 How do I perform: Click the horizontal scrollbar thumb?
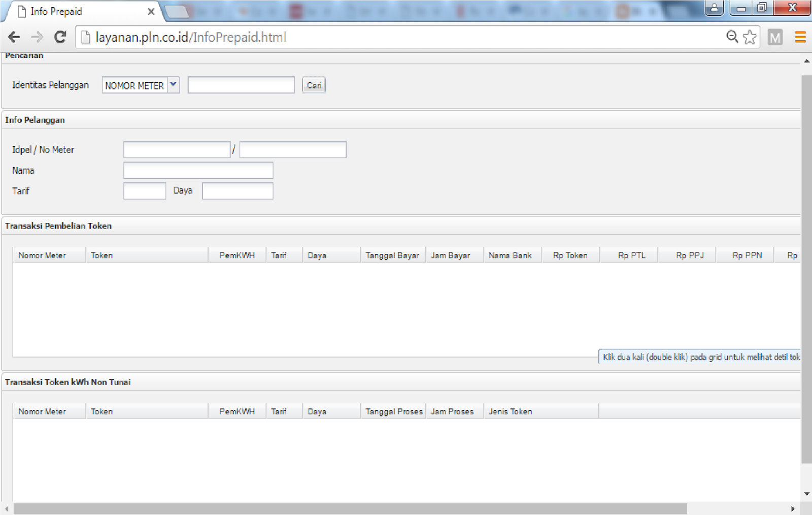tap(350, 508)
